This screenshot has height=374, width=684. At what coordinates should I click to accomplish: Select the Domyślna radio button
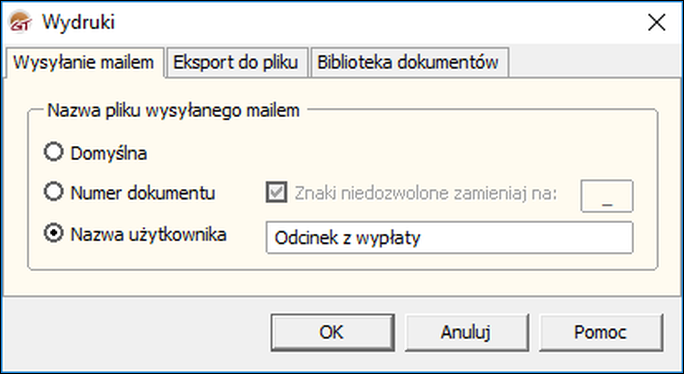coord(54,152)
